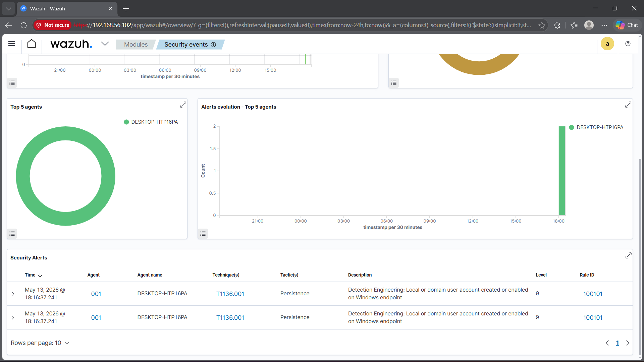
Task: Expand the second security alert row
Action: (x=13, y=317)
